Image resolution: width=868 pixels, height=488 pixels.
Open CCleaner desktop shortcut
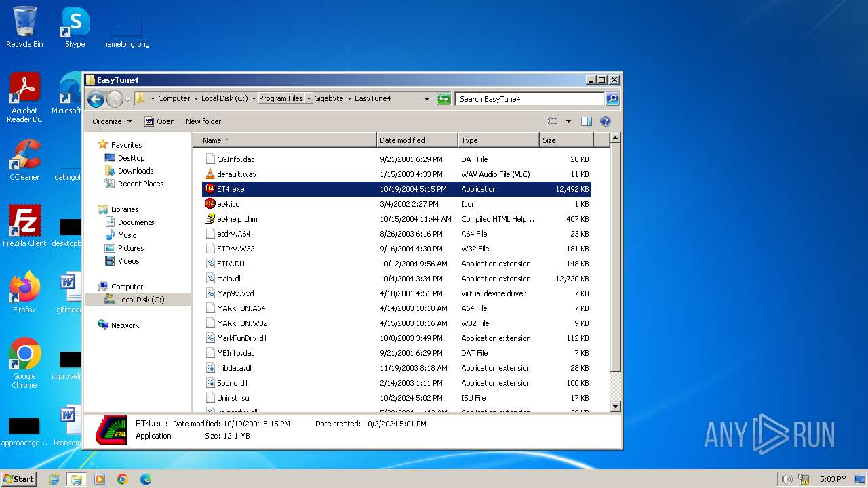click(x=24, y=160)
